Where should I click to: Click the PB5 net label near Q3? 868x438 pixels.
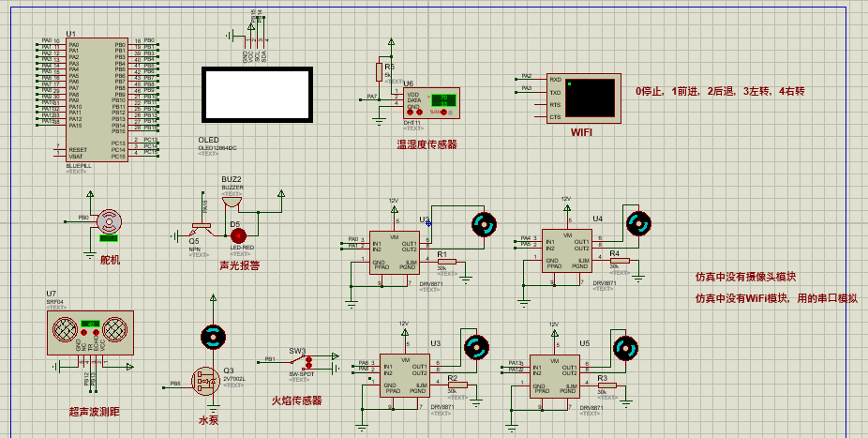pyautogui.click(x=175, y=384)
